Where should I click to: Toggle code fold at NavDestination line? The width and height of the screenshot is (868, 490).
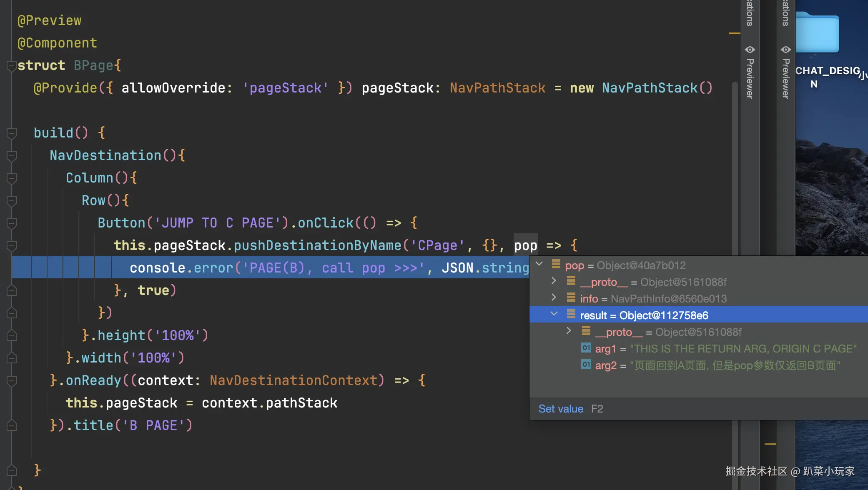(x=11, y=156)
